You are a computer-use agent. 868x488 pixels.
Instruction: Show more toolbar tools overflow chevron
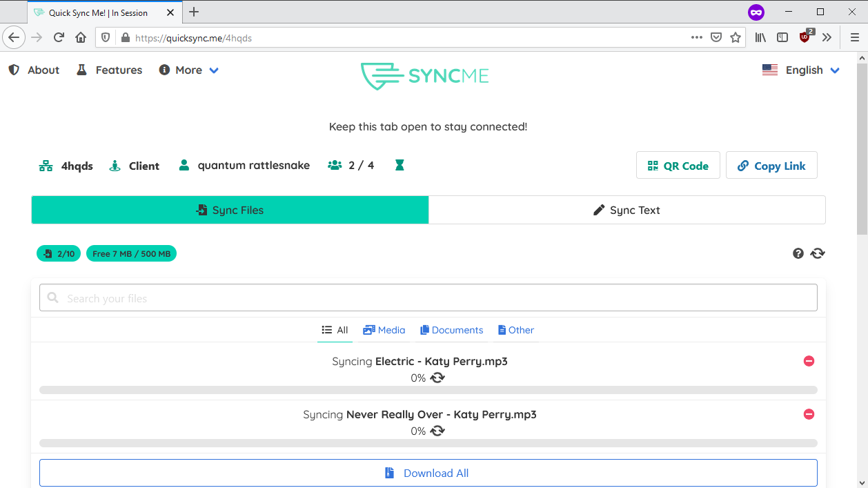[827, 37]
